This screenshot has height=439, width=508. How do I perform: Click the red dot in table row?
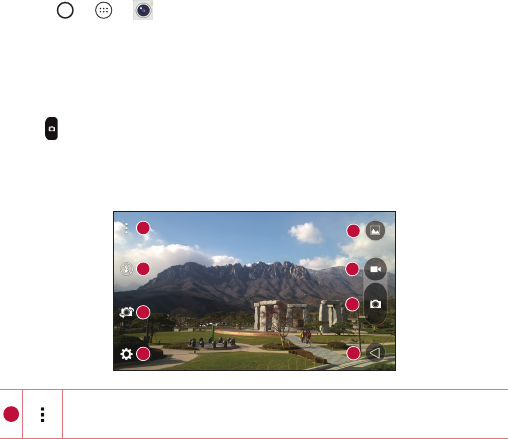[x=11, y=414]
